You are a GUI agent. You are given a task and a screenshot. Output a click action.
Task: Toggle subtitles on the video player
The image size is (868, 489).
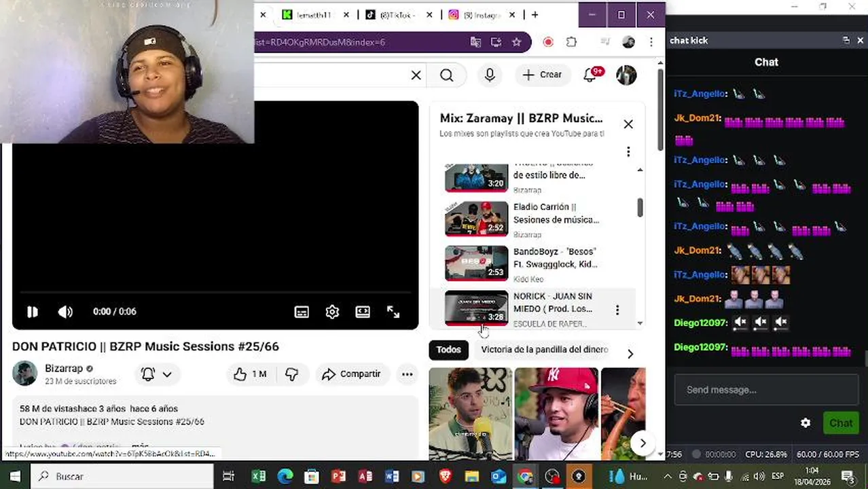302,312
